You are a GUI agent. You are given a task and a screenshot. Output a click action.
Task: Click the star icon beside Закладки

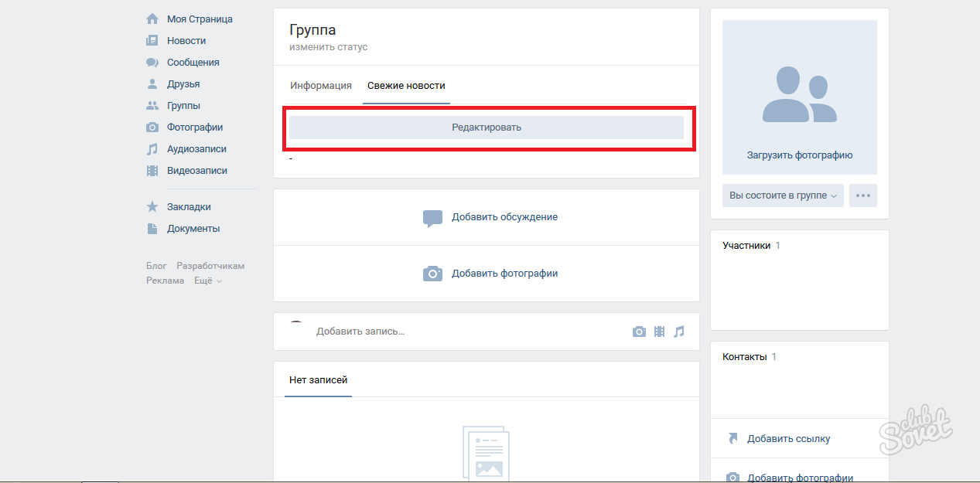[x=152, y=207]
